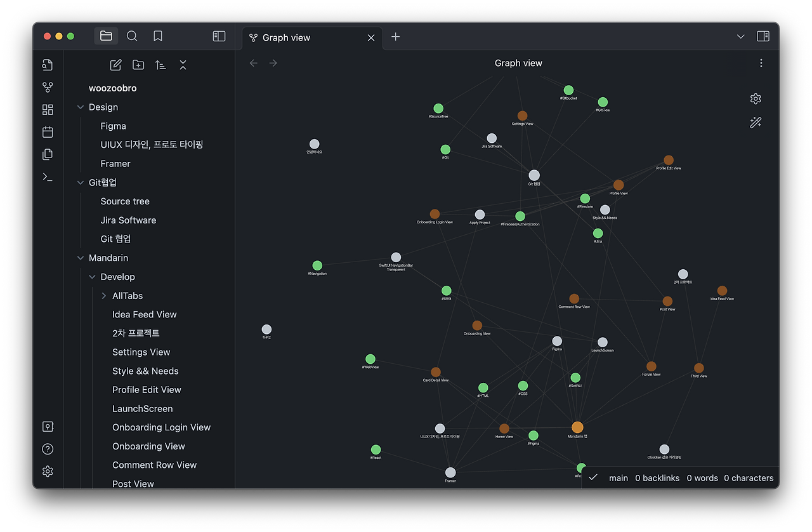812x532 pixels.
Task: Change the file sort order
Action: [x=160, y=65]
